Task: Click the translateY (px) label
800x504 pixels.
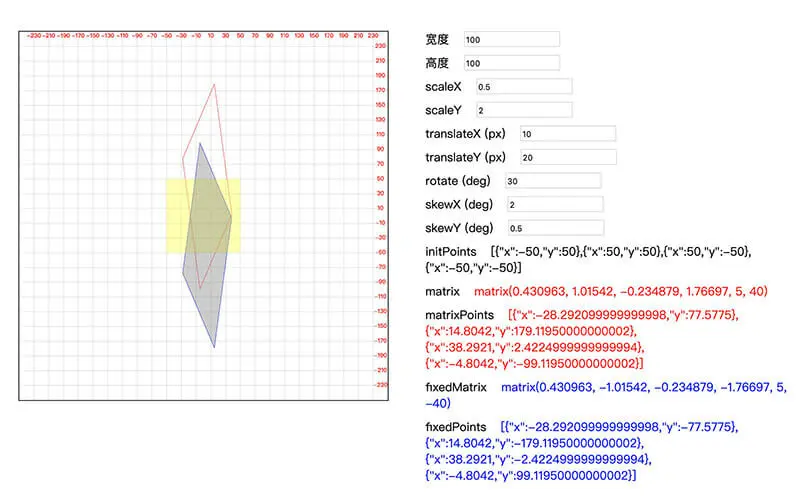Action: [465, 157]
